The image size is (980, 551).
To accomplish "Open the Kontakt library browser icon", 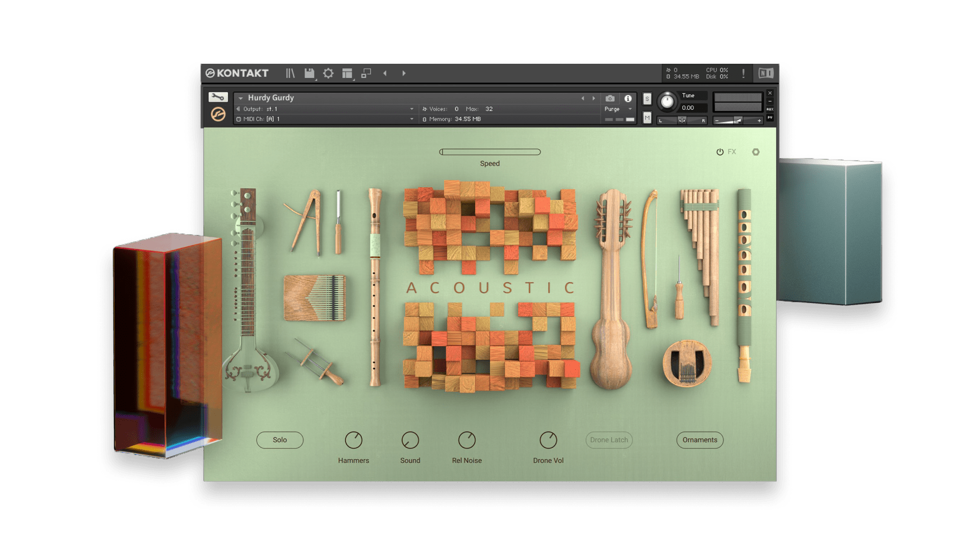I will click(290, 73).
